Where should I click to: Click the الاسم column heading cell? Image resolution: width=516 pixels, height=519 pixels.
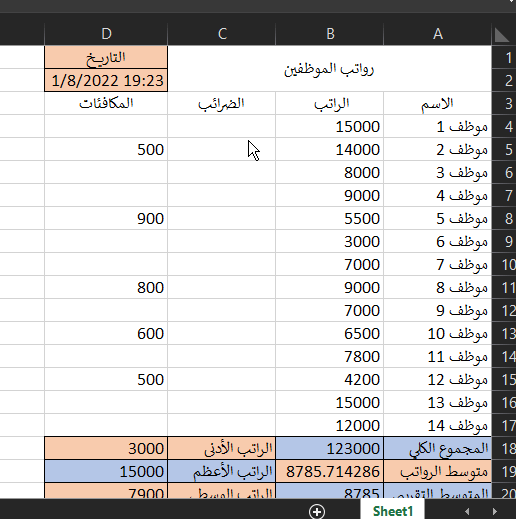(x=438, y=103)
